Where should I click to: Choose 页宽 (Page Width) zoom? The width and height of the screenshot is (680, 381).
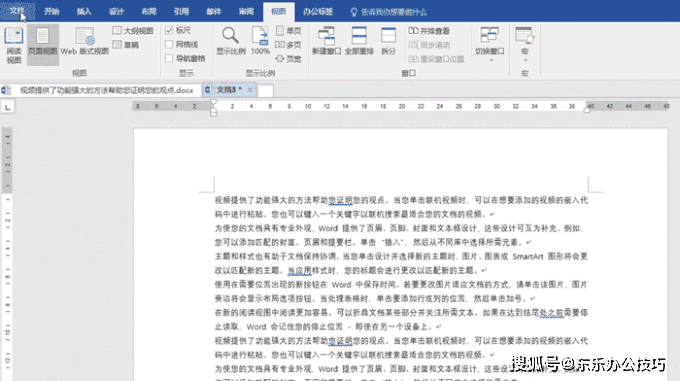pos(289,59)
